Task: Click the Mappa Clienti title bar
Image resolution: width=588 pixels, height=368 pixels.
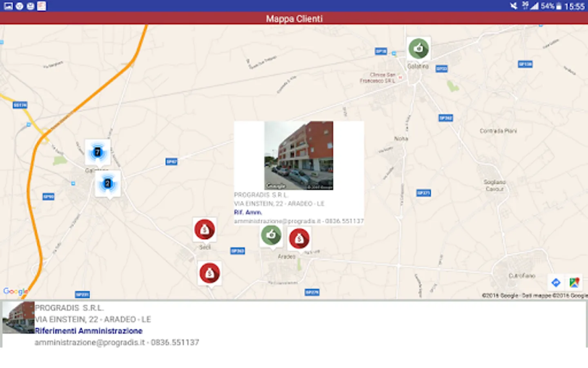Action: [x=294, y=18]
